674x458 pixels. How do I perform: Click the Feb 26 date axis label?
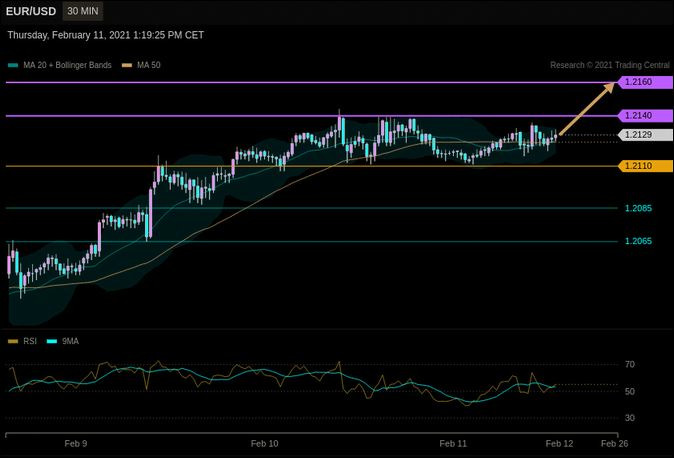coord(614,443)
